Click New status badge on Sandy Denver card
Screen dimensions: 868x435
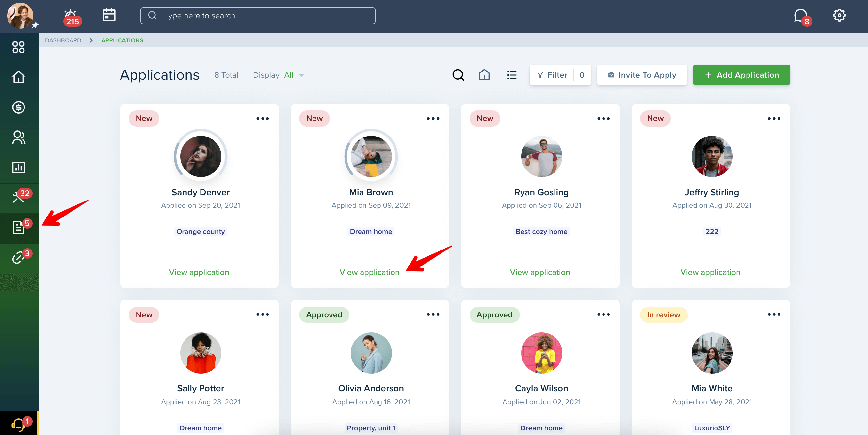click(144, 118)
